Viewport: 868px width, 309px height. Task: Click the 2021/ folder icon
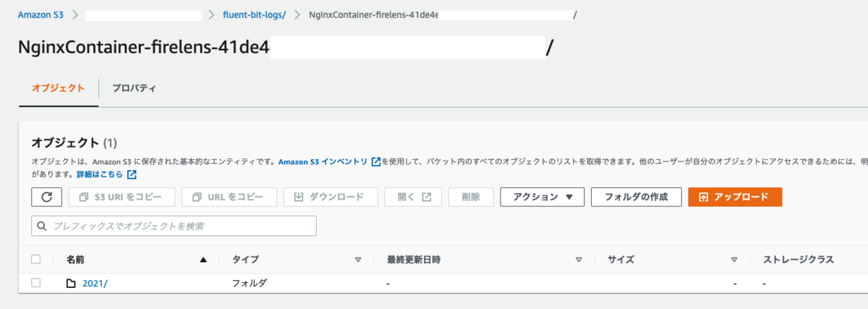[x=71, y=284]
